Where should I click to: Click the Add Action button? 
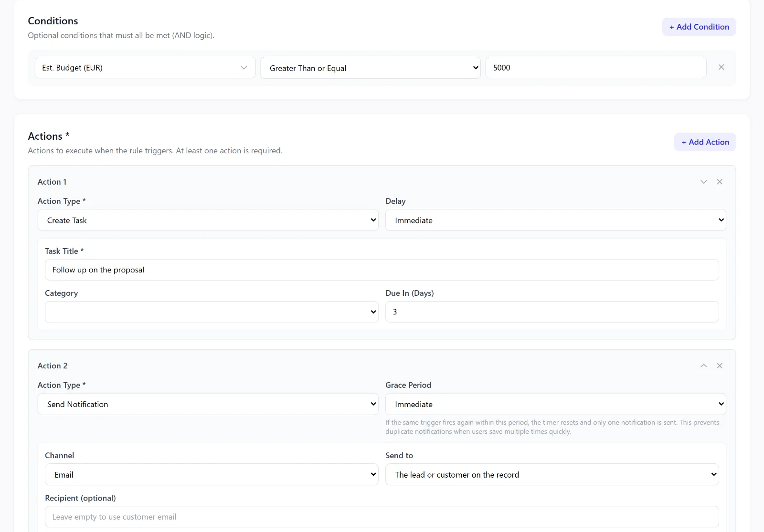(705, 142)
